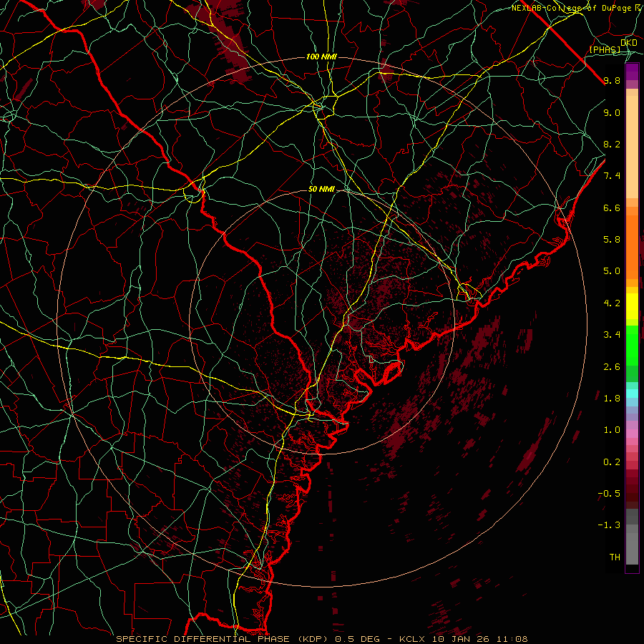Click the 3.4 legend value

(612, 335)
